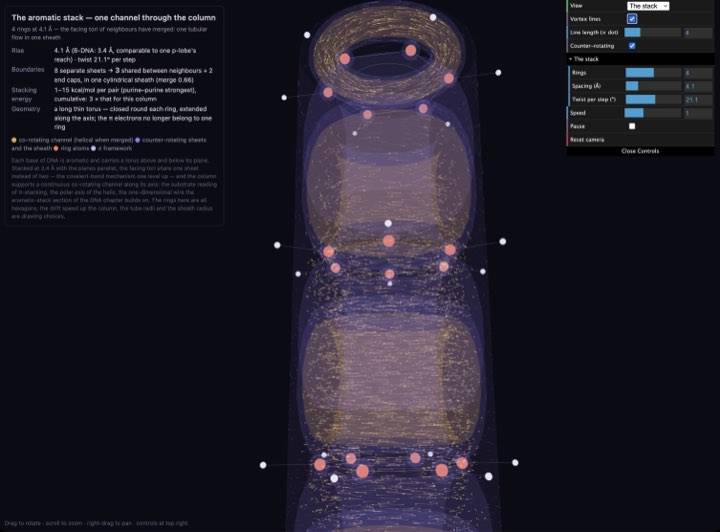The height and width of the screenshot is (532, 720).
Task: Click the 'counter-rotating sheets' legend entry
Action: 170,140
